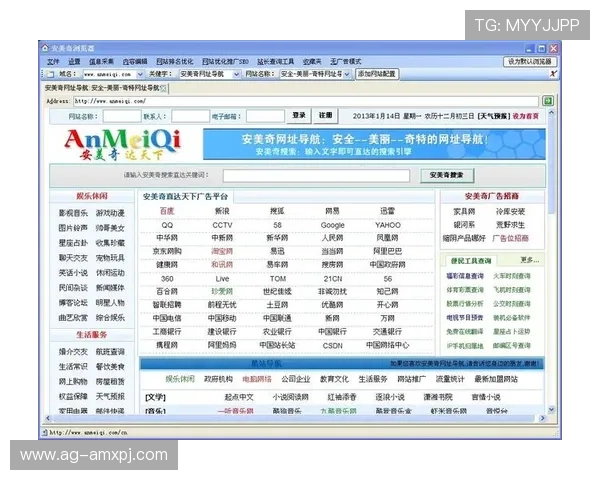Open the 天气预报 link in the date bar
This screenshot has width=600, height=480.
pyautogui.click(x=494, y=116)
